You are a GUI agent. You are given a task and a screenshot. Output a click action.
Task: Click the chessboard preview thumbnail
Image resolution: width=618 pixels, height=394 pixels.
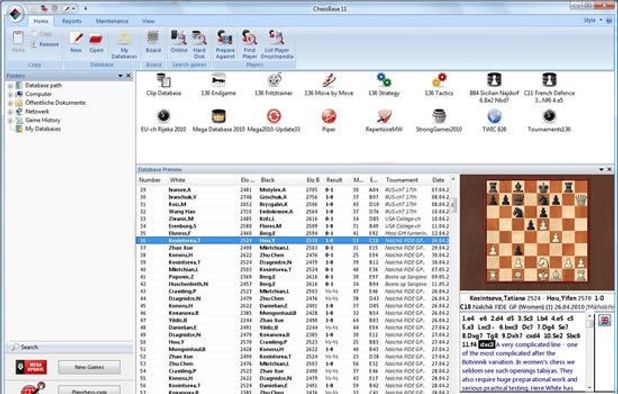(536, 230)
